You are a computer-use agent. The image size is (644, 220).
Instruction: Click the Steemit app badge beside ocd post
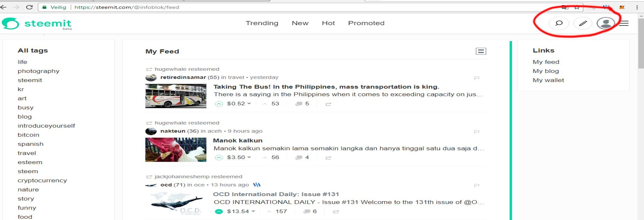(257, 185)
